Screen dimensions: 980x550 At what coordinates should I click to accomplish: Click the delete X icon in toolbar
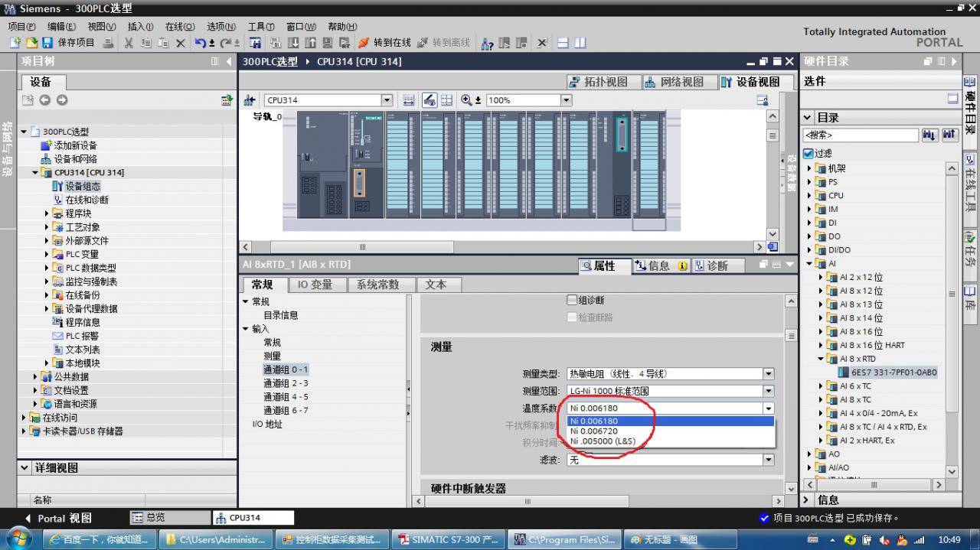pos(181,43)
